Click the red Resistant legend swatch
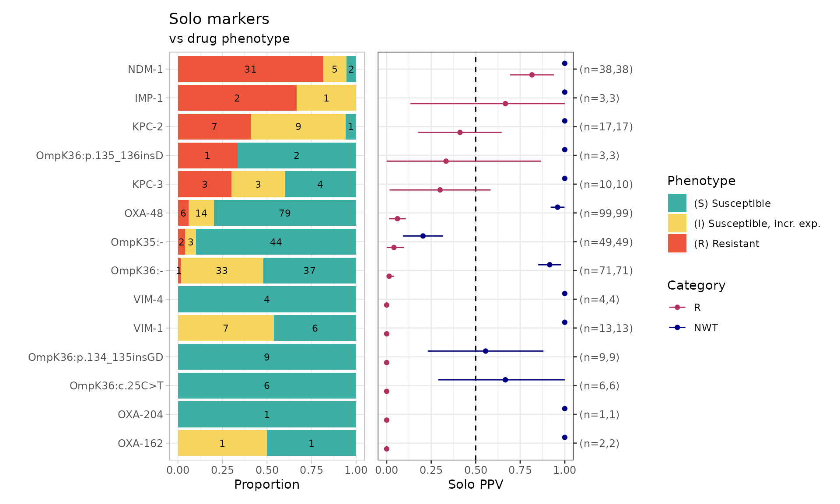This screenshot has width=840, height=504. [x=677, y=243]
